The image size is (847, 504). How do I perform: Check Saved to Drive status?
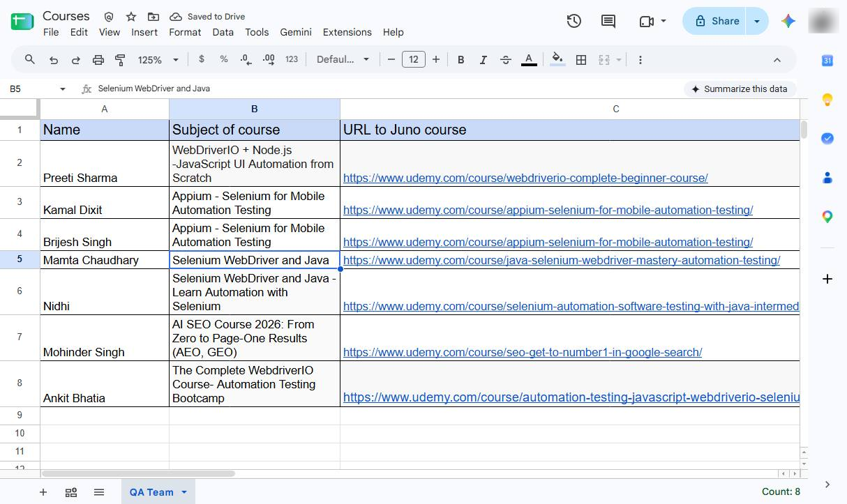(x=207, y=16)
